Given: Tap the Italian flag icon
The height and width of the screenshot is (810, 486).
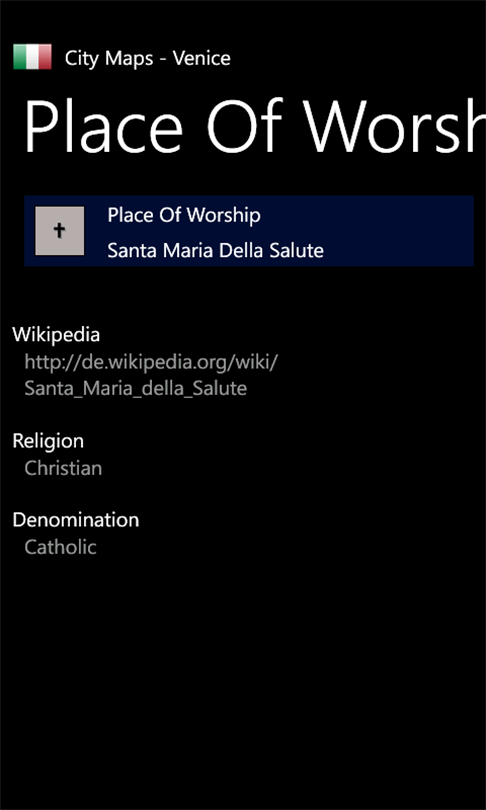Looking at the screenshot, I should (x=32, y=57).
